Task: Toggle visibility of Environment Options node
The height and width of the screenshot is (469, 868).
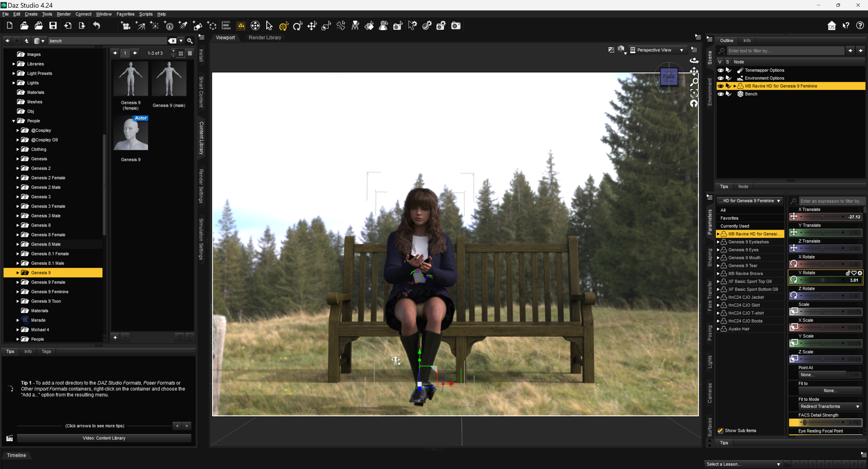Action: 720,78
